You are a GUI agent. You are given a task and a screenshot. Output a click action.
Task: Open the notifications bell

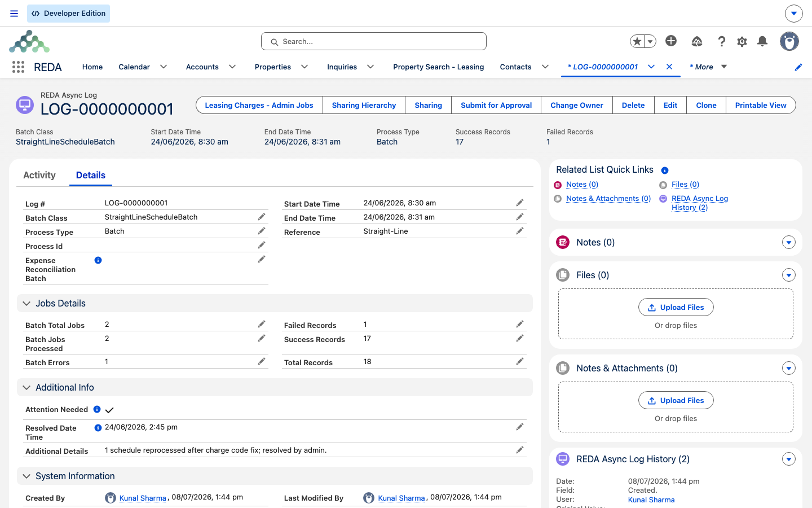[762, 41]
